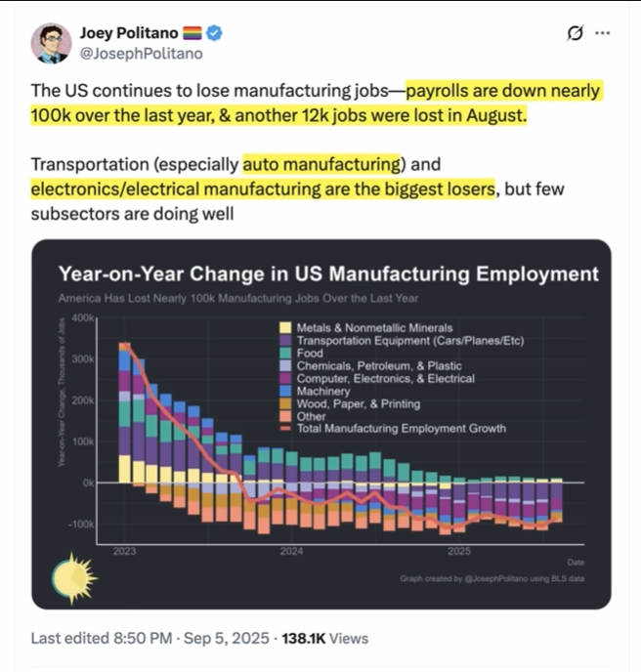This screenshot has width=641, height=672.
Task: Click the blue verified checkmark badge
Action: [214, 33]
